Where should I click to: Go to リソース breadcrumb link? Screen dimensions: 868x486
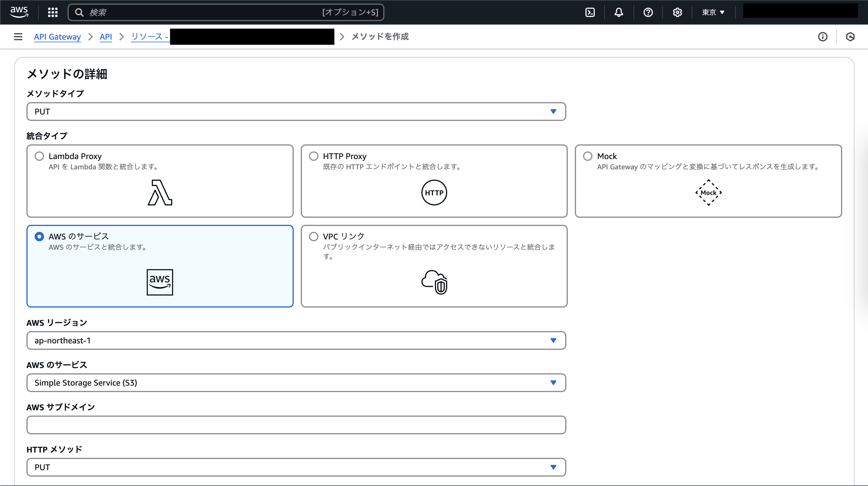coord(150,36)
